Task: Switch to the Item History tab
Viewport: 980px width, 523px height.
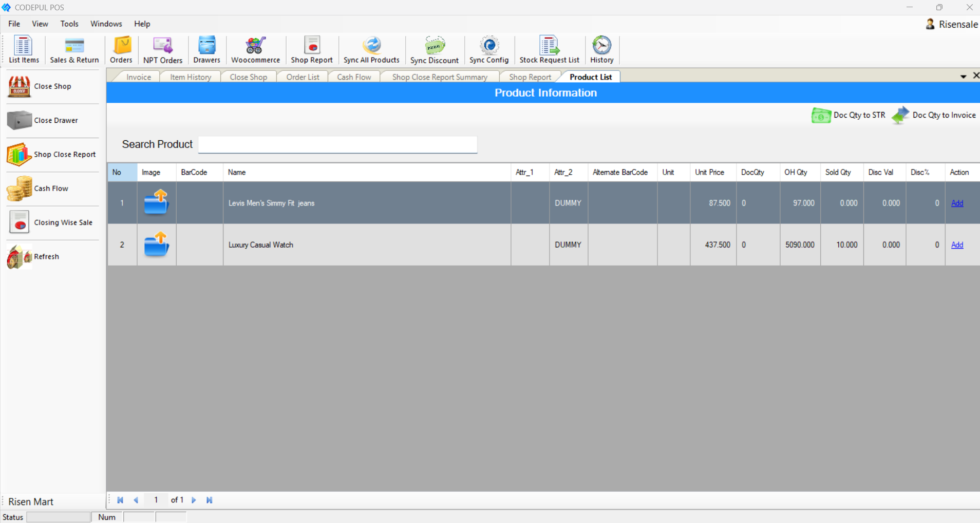Action: [x=190, y=76]
